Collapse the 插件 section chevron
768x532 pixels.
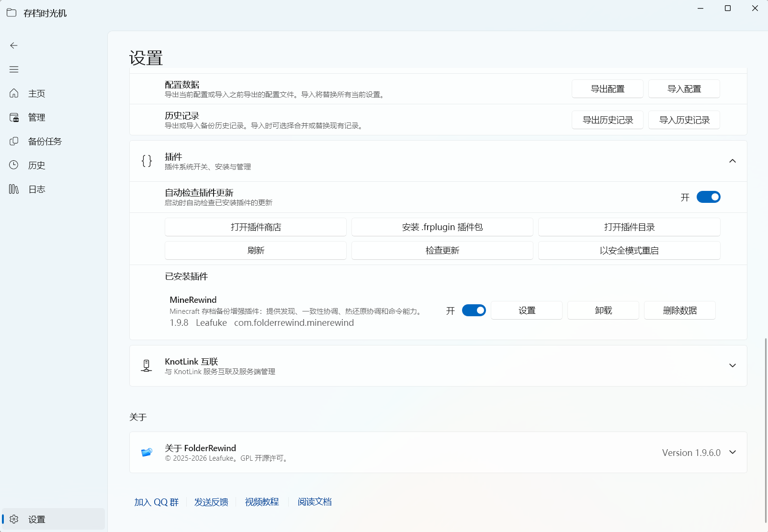tap(733, 161)
